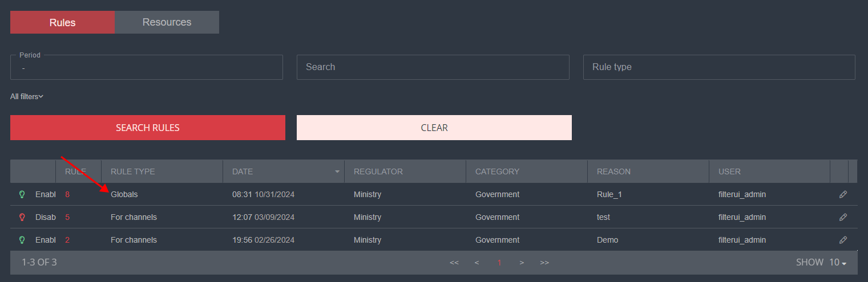Screen dimensions: 868x282
Task: Go to the first page of results
Action: pyautogui.click(x=454, y=263)
